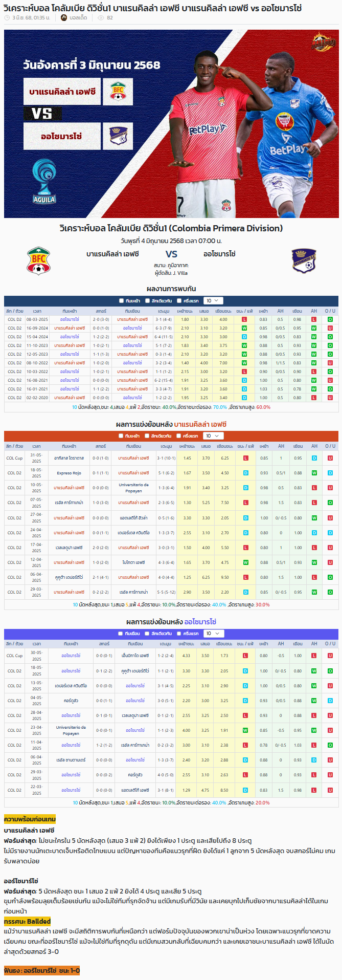The height and width of the screenshot is (980, 342).
Task: Click the ผู้ตัดสิน: J. Villa referee text
Action: tap(171, 273)
